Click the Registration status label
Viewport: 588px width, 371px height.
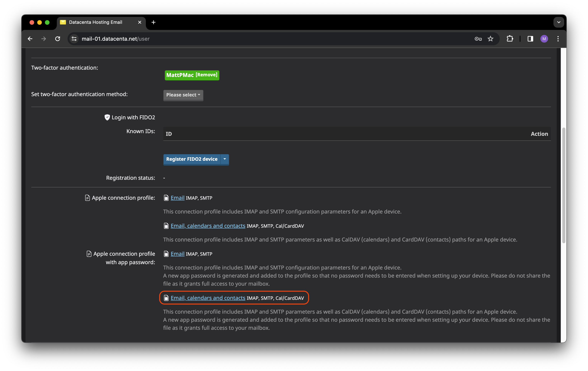pos(130,178)
